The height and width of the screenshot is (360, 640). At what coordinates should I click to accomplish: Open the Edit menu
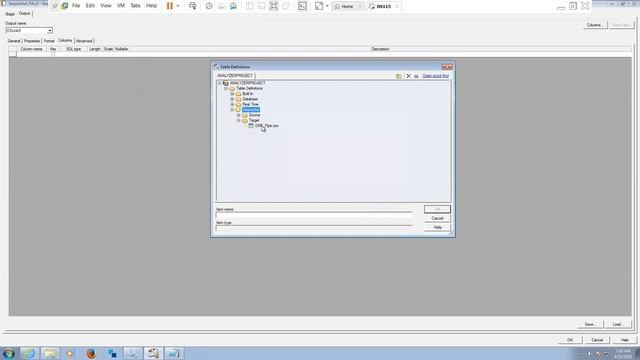[x=90, y=6]
